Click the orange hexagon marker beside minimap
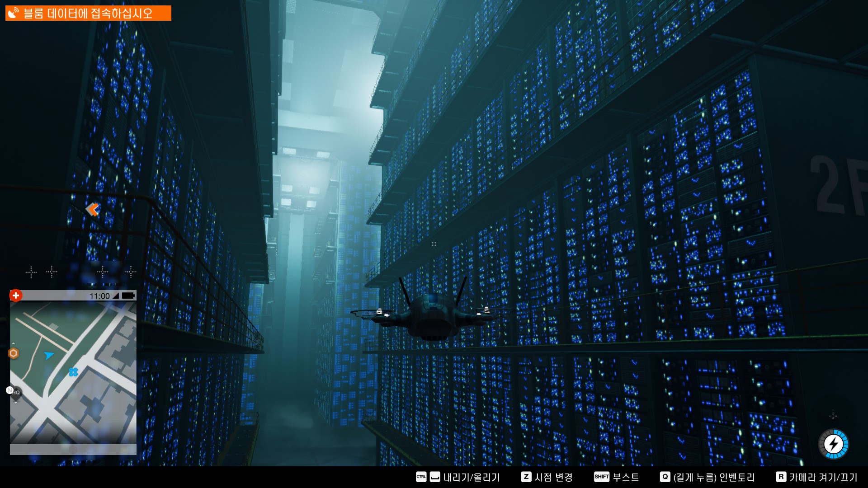The image size is (868, 488). [x=14, y=353]
